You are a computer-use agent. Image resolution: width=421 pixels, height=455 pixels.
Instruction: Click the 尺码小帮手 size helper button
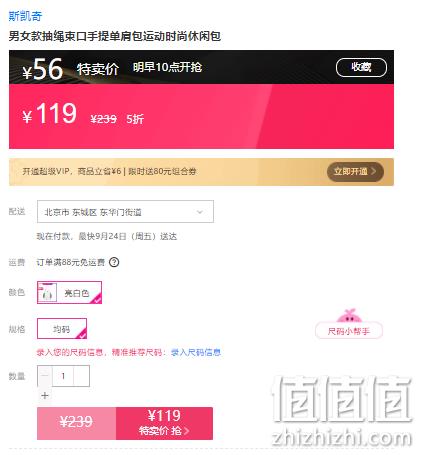coord(349,331)
